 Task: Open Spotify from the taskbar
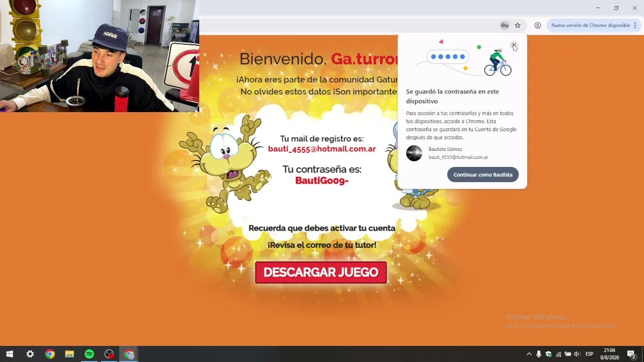pyautogui.click(x=89, y=354)
